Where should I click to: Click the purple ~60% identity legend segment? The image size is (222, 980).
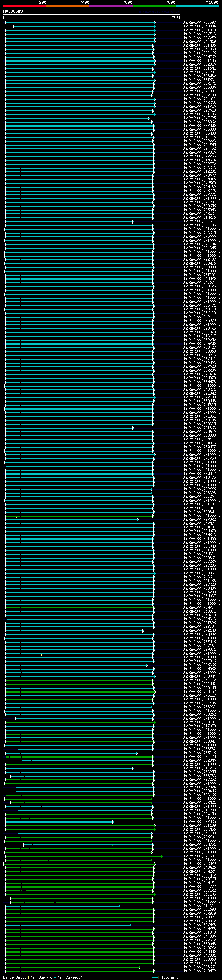111,6
